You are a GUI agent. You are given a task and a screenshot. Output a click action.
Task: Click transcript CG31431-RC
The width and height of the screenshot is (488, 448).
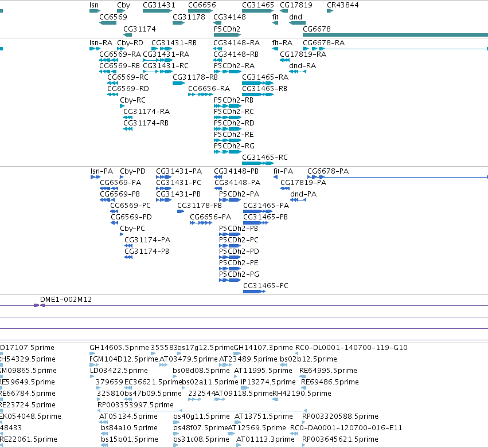[166, 66]
